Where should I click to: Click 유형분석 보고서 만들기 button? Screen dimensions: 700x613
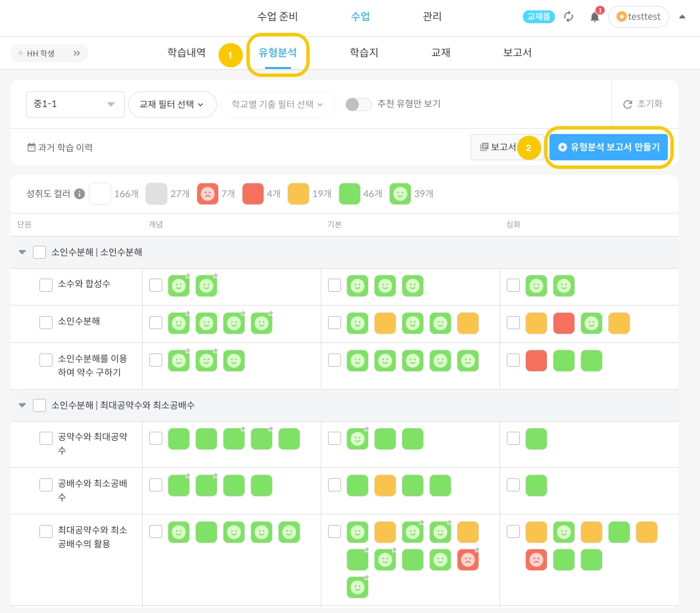click(x=609, y=147)
